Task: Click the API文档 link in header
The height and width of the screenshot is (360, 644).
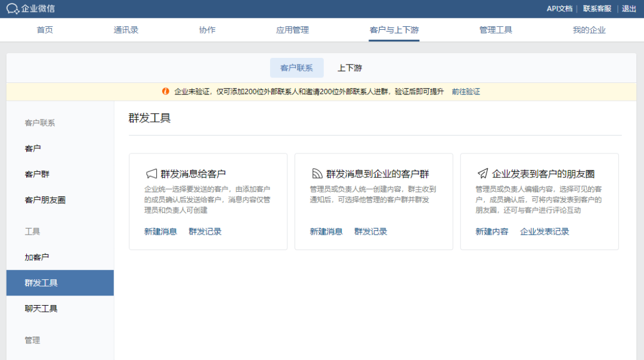Action: click(x=559, y=8)
